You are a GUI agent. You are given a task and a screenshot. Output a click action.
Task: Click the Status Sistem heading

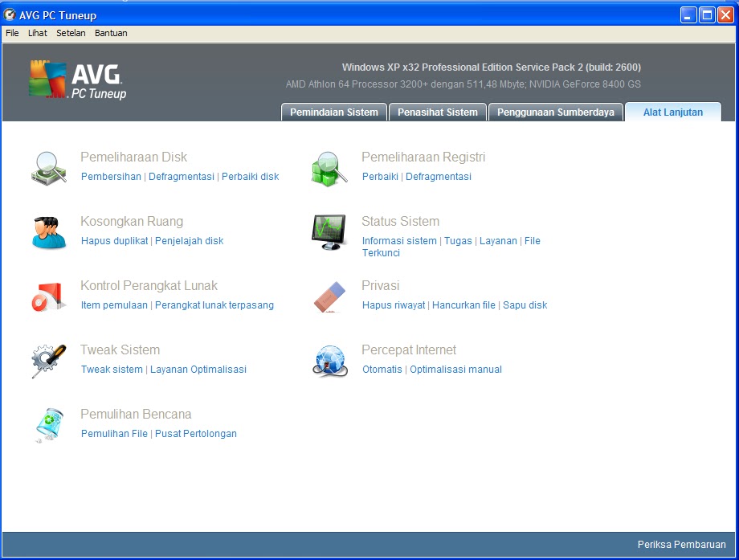[x=401, y=221]
